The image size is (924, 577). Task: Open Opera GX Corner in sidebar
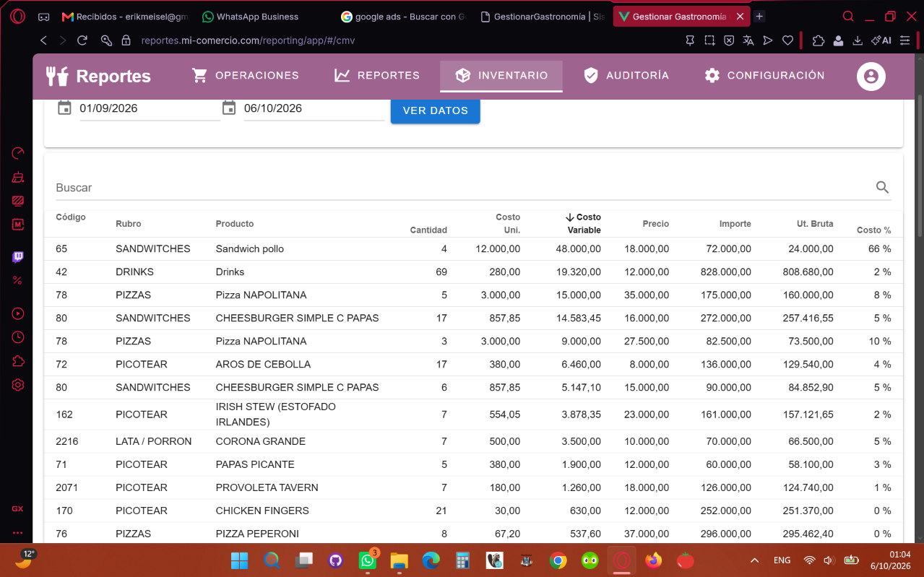tap(17, 508)
